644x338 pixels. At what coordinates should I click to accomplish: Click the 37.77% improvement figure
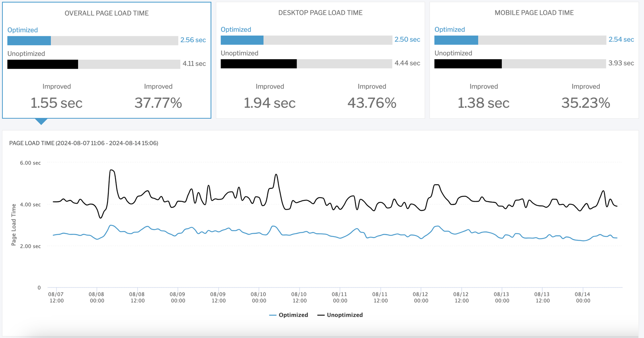pyautogui.click(x=159, y=103)
